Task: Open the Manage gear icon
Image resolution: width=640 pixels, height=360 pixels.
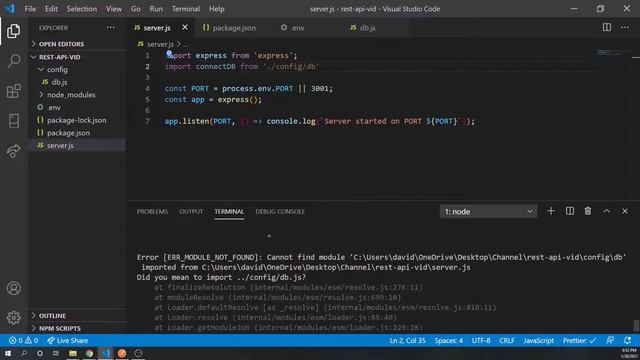Action: click(13, 317)
